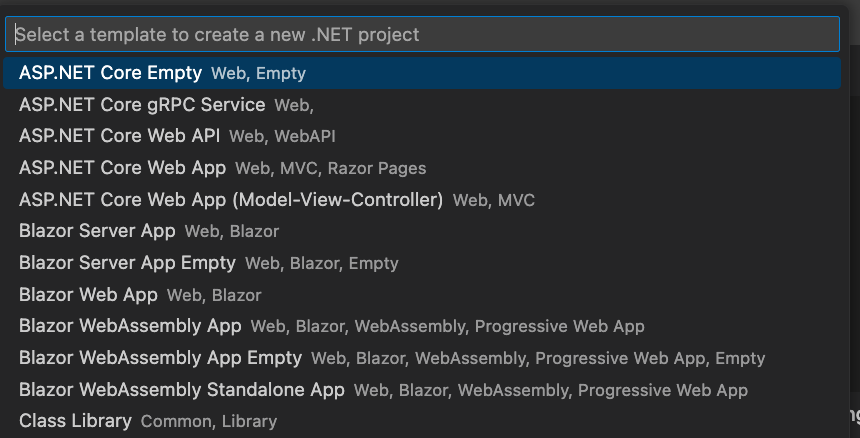Image resolution: width=860 pixels, height=438 pixels.
Task: Choose the ASP.NET Core gRPC Service template
Action: click(x=142, y=105)
